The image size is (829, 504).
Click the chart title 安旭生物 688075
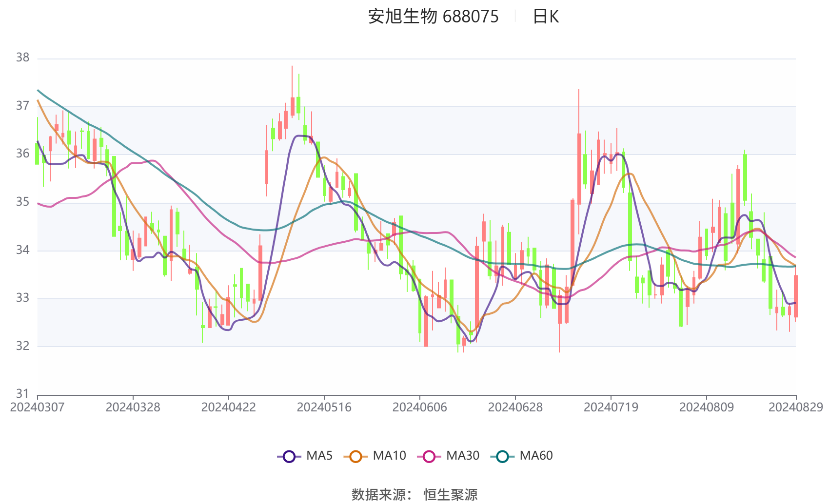[x=433, y=17]
